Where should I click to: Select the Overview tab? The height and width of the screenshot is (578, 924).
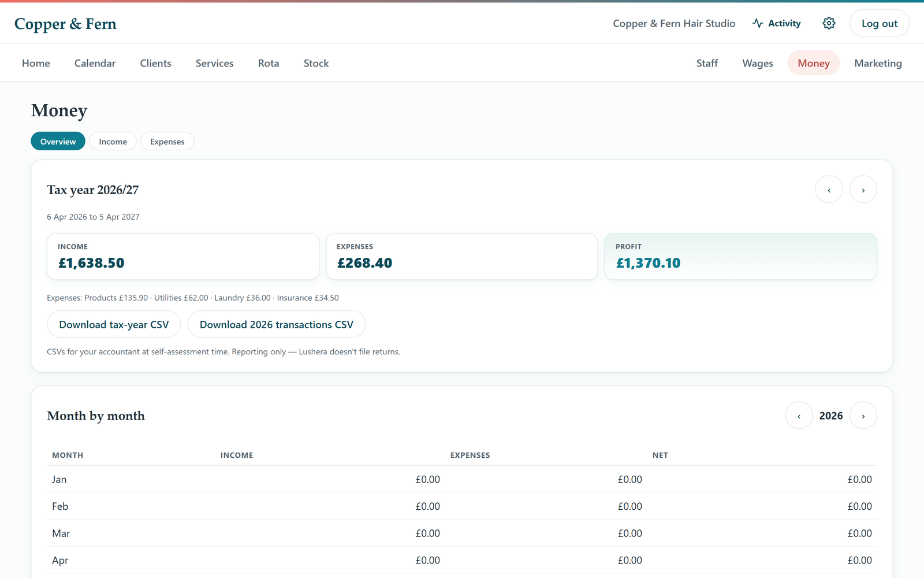(58, 141)
